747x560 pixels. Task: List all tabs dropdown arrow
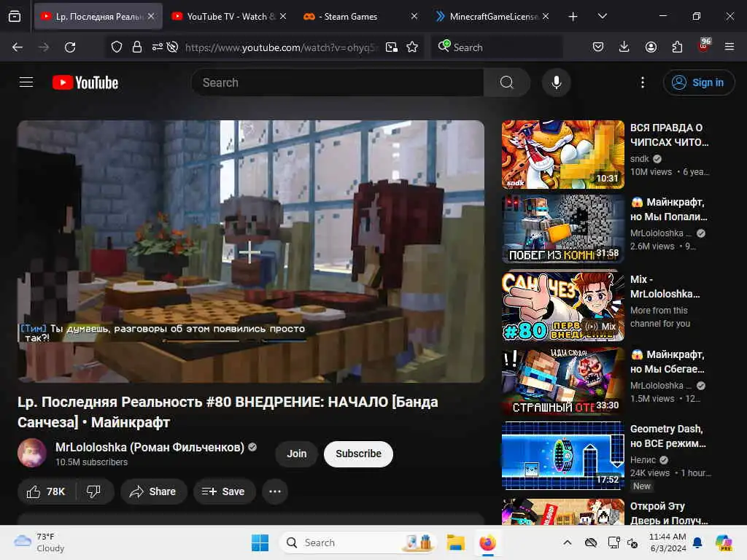pos(602,16)
